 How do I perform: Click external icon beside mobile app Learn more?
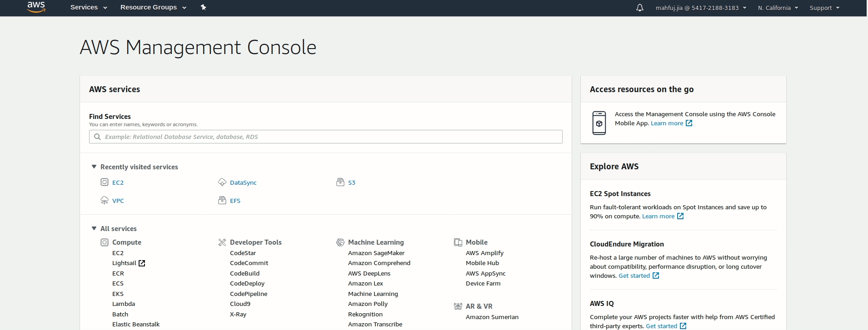(689, 123)
